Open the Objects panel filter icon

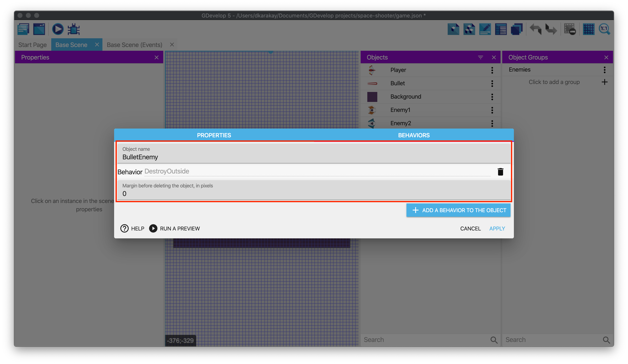click(480, 58)
